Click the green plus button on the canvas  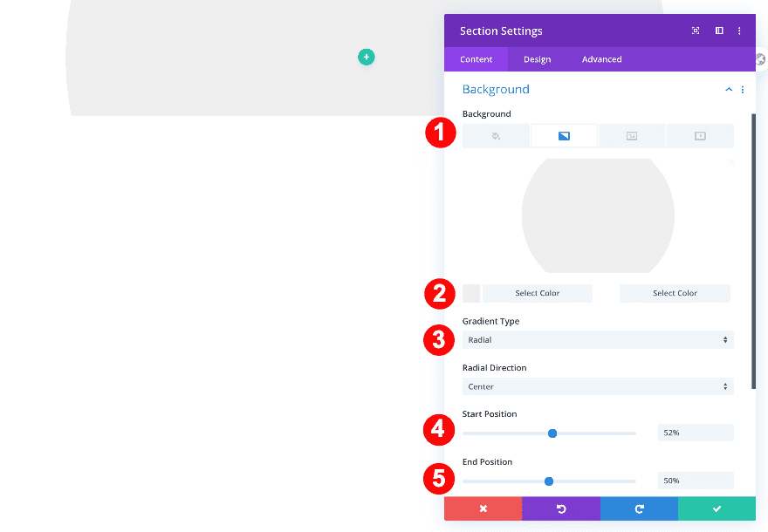366,57
